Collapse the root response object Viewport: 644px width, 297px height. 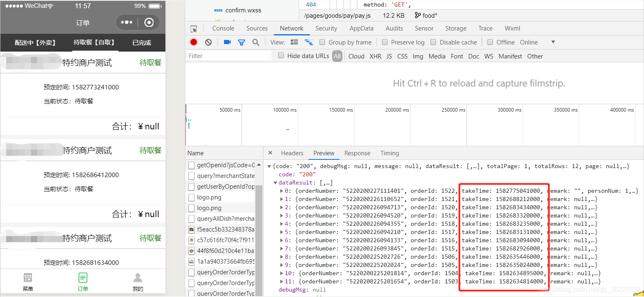(x=269, y=166)
